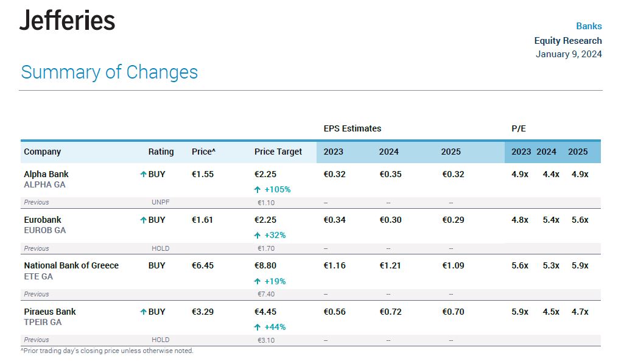Click the up arrow next to +105%
Screen dimensions: 624x364
coord(258,190)
